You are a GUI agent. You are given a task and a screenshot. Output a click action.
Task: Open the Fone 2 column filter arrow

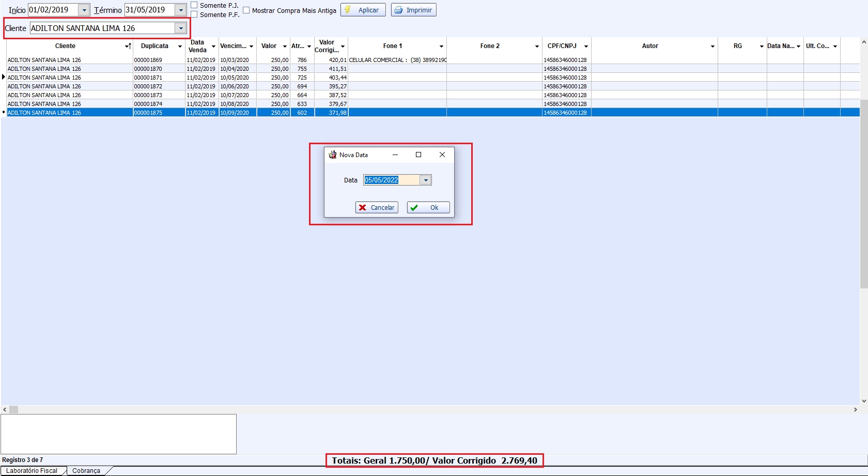[x=537, y=47]
